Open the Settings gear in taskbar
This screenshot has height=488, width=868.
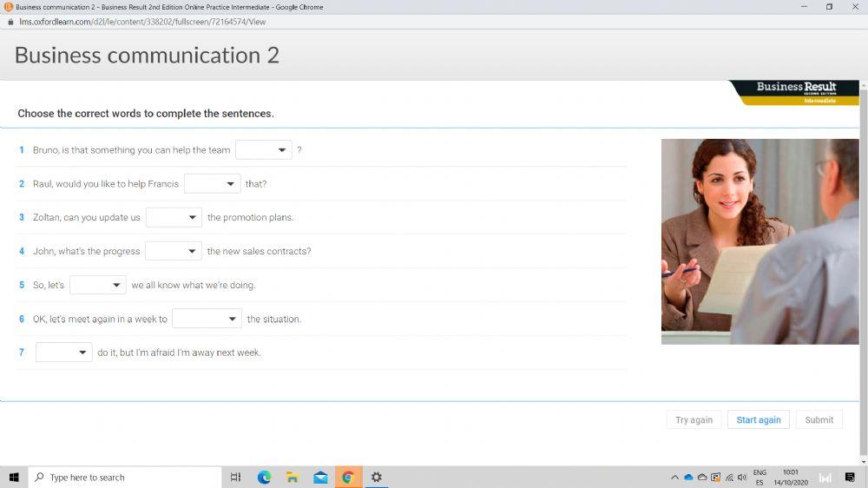pos(377,478)
